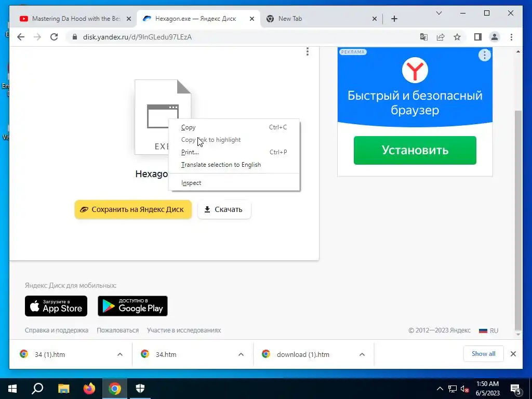Click the Yandex browser Y logo

(x=415, y=70)
